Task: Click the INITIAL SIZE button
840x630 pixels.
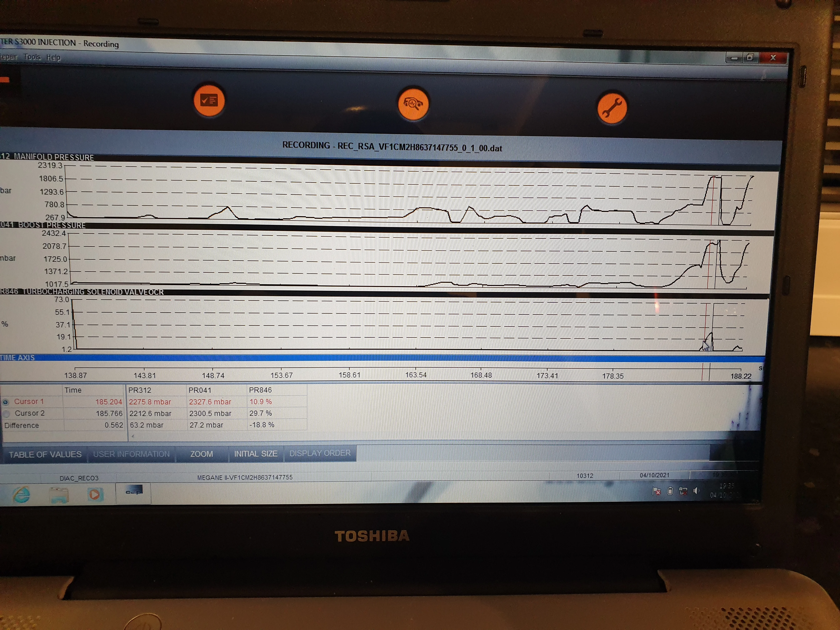Action: [x=256, y=453]
